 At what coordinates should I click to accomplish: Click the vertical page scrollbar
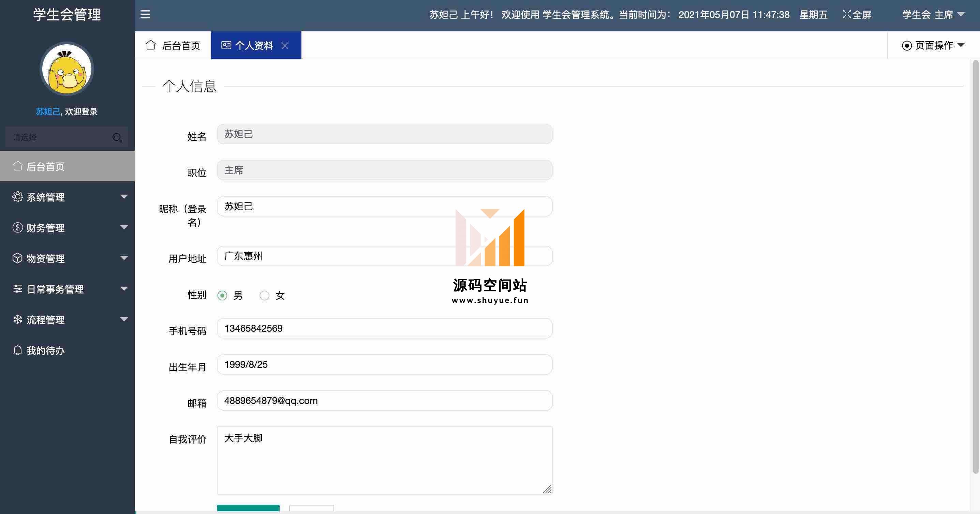pos(976,266)
